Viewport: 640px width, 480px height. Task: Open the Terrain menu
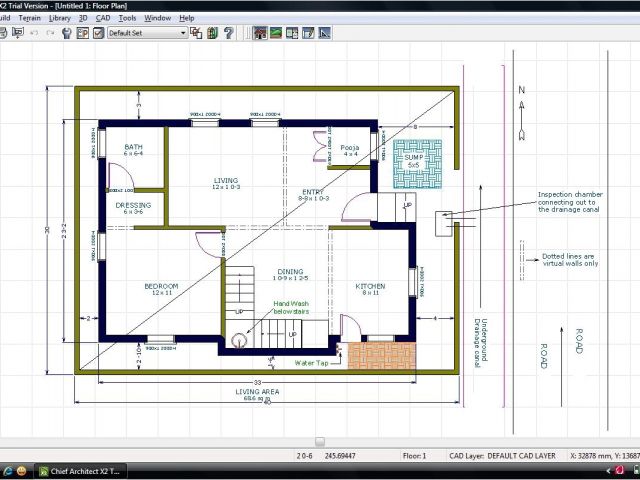pyautogui.click(x=29, y=18)
